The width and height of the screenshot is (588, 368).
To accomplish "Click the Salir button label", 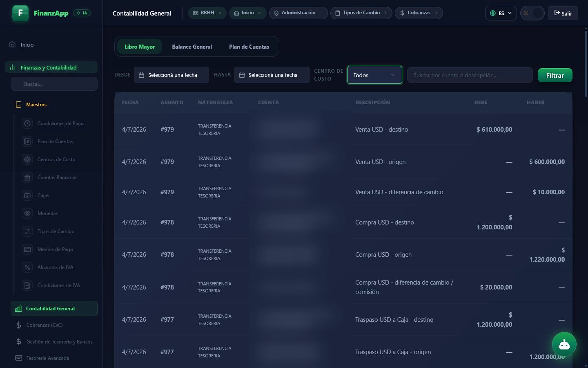I will click(567, 13).
